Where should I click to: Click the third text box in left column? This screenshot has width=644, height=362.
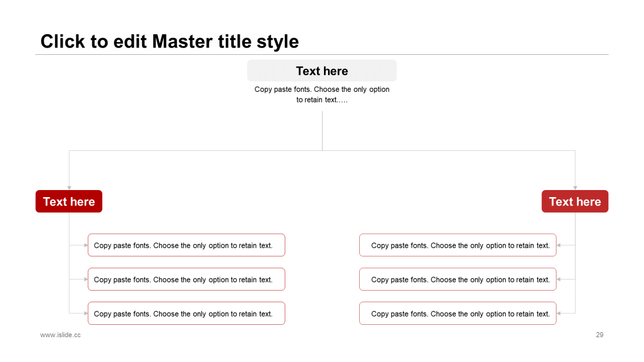click(186, 314)
